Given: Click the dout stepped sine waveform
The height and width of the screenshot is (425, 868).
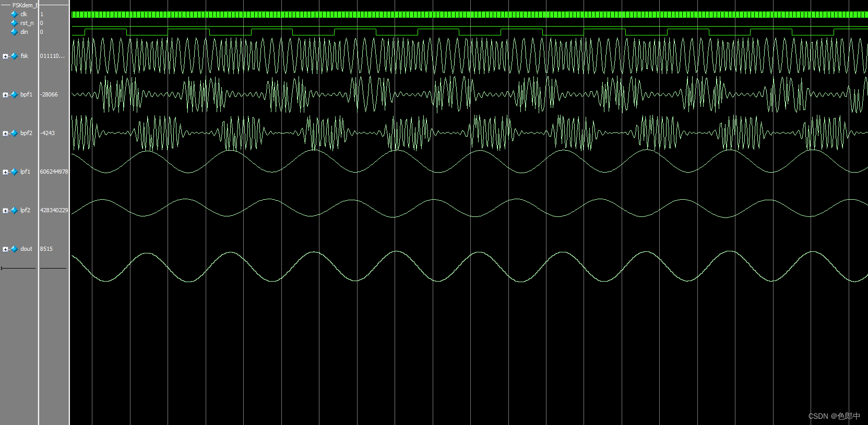Looking at the screenshot, I should pos(469,266).
